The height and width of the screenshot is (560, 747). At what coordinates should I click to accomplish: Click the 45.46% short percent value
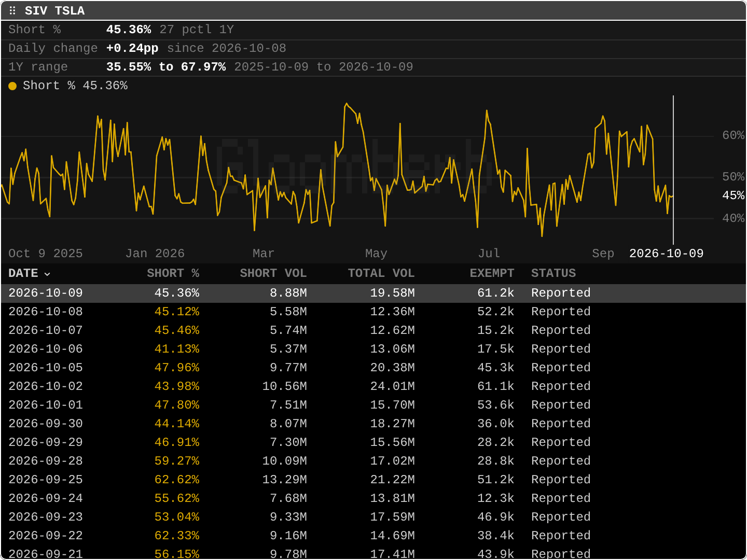(177, 330)
